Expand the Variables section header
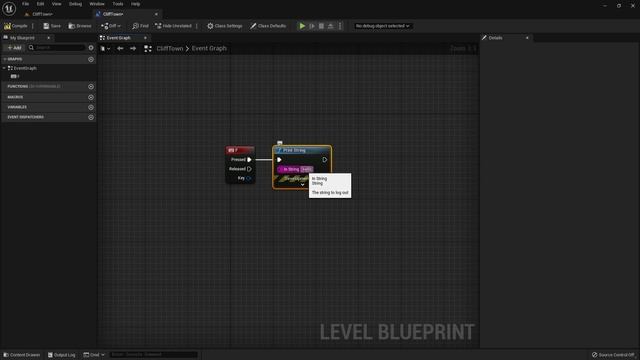The width and height of the screenshot is (640, 360). point(17,107)
